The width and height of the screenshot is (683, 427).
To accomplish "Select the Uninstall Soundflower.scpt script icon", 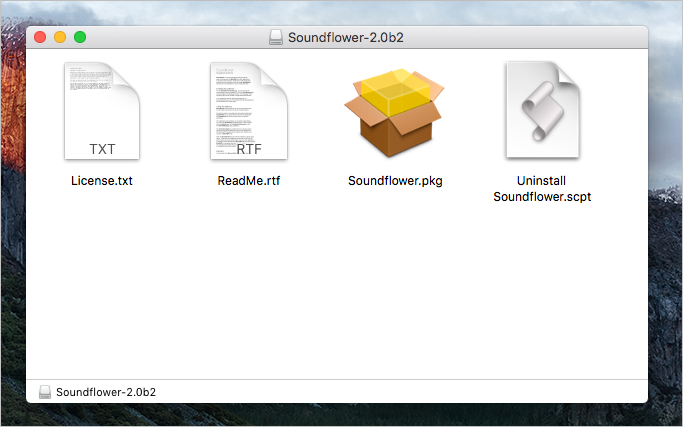I will click(543, 109).
